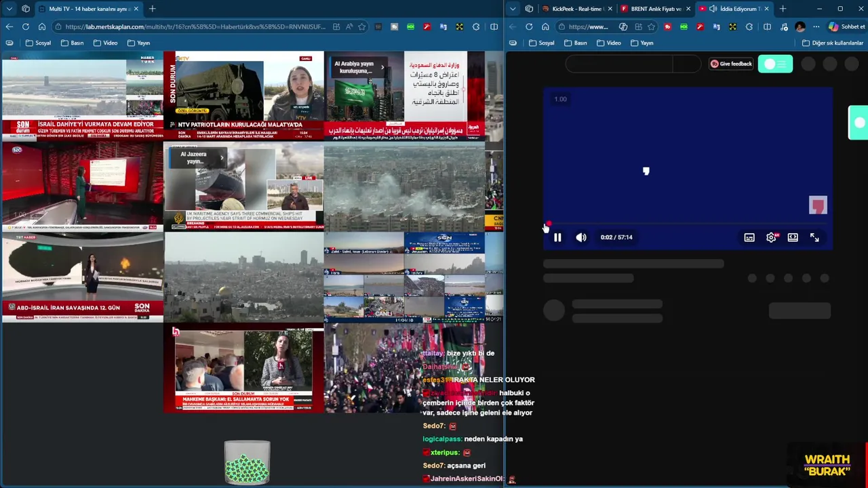Open the Basın bookmarks folder in left window
The height and width of the screenshot is (488, 868).
coord(73,43)
